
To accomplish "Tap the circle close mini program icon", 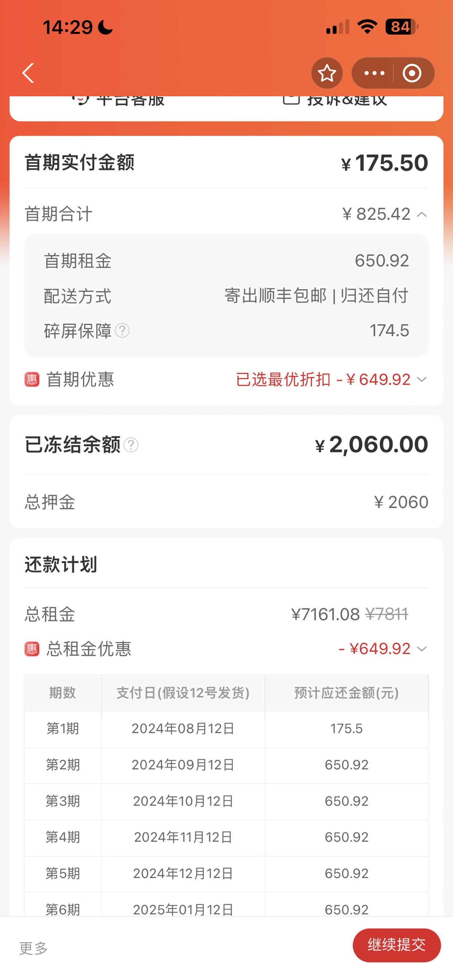I will [412, 73].
